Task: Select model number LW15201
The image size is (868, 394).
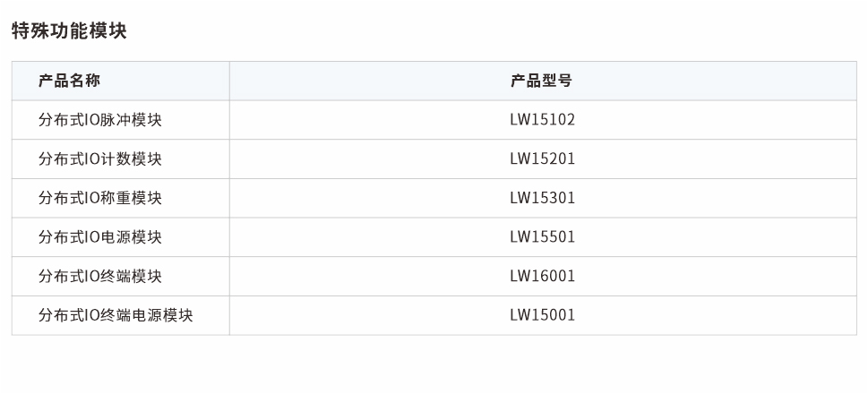Action: pyautogui.click(x=543, y=159)
